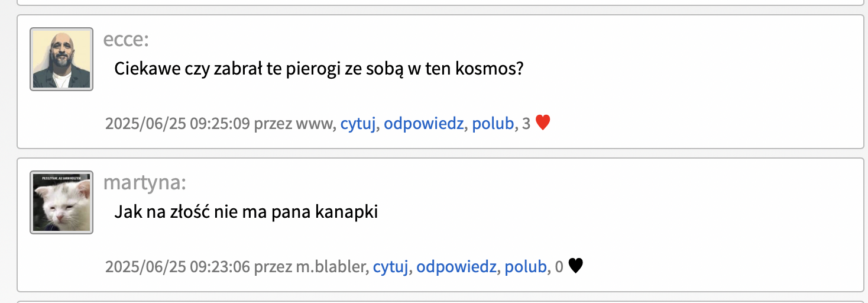
Task: Click the text "Jak na złość nie ma pana kanapki"
Action: [x=245, y=212]
